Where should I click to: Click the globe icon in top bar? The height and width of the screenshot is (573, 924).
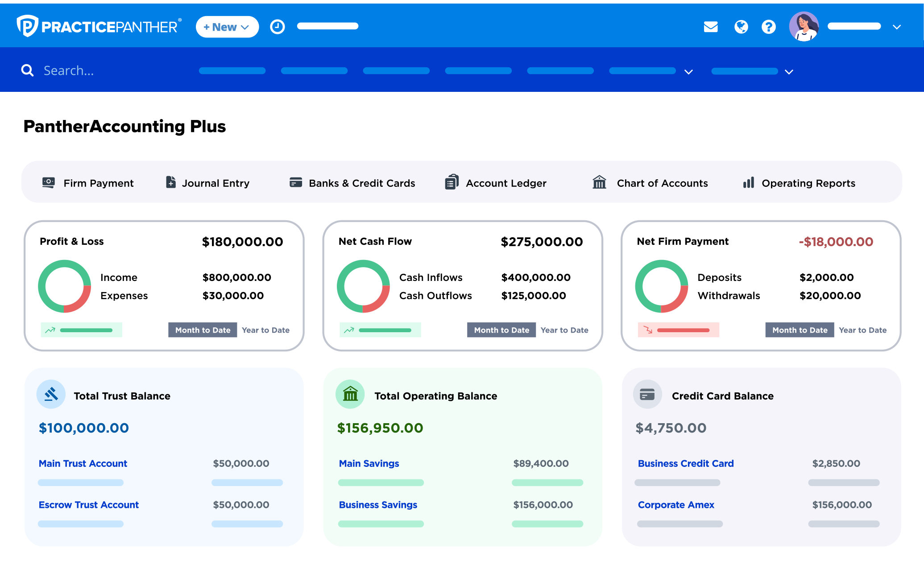pyautogui.click(x=741, y=27)
